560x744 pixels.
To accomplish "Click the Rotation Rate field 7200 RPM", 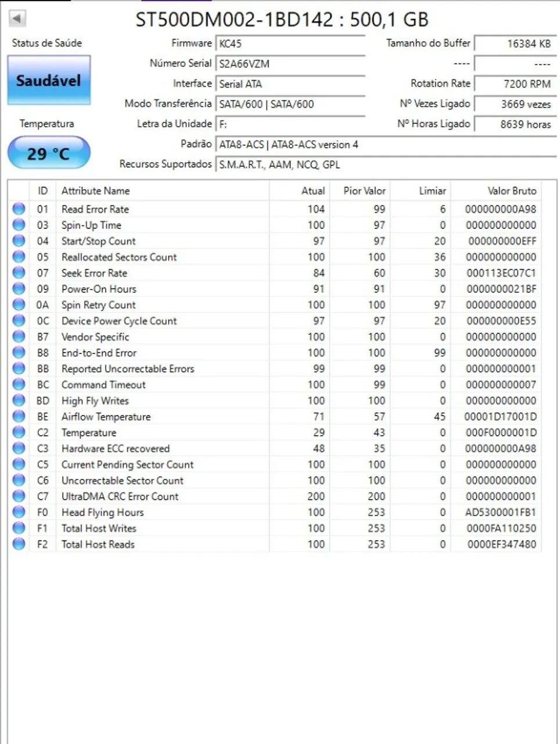I will [515, 84].
